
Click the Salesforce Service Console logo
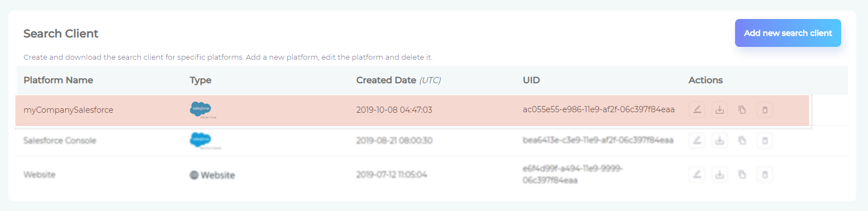tap(201, 141)
